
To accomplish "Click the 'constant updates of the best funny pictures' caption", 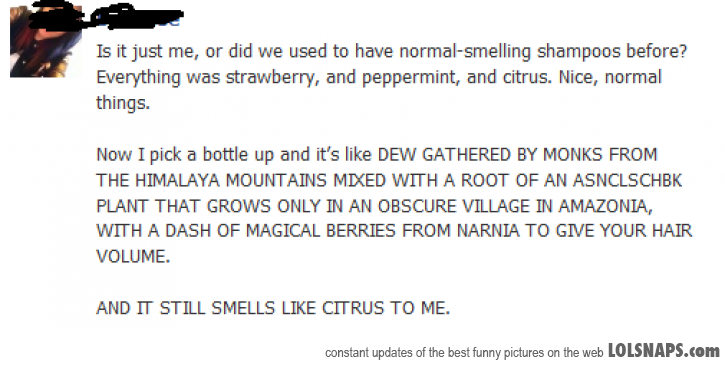I will 464,353.
